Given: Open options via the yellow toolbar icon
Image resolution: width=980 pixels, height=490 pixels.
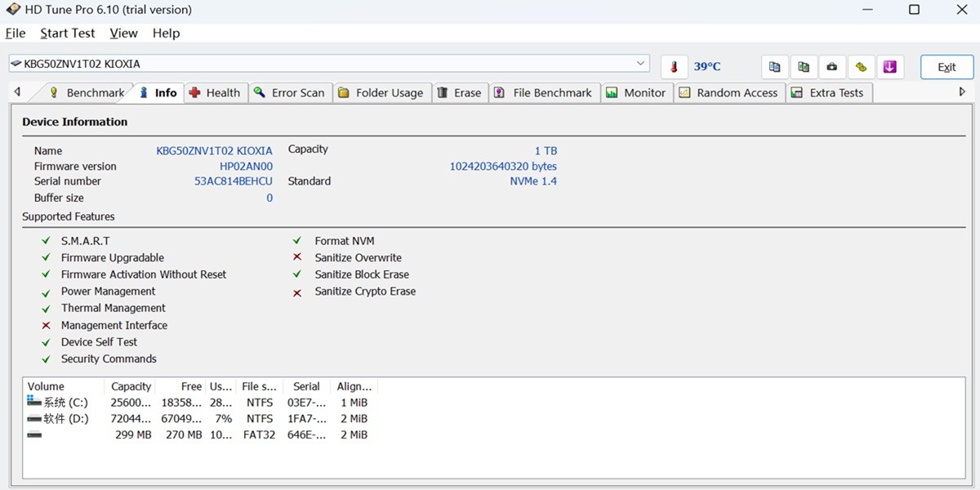Looking at the screenshot, I should click(x=861, y=67).
